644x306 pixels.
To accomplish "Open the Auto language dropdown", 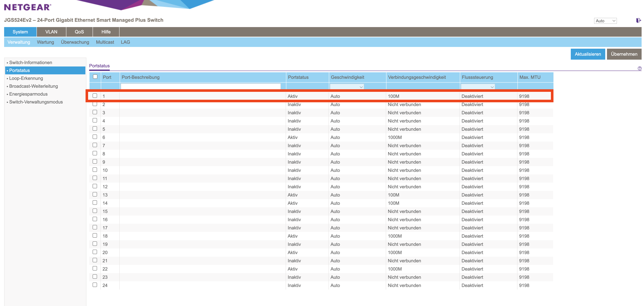I will (x=605, y=21).
